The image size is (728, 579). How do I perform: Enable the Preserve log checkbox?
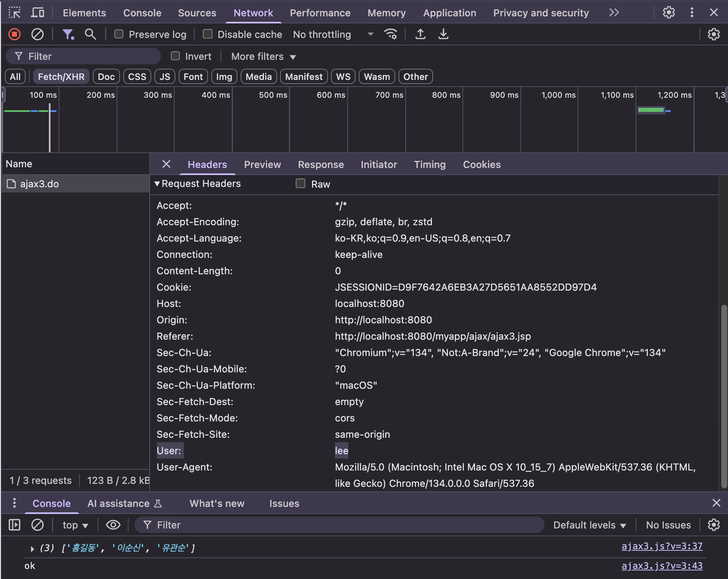tap(119, 34)
